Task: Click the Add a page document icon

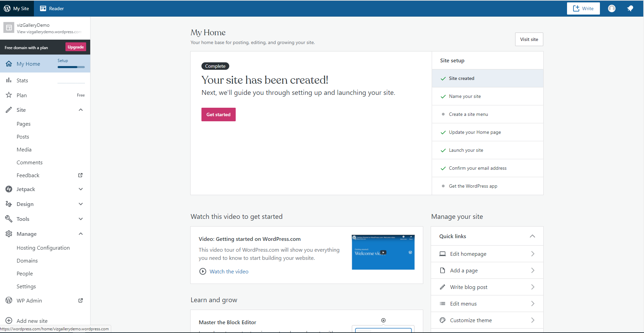Action: (443, 270)
